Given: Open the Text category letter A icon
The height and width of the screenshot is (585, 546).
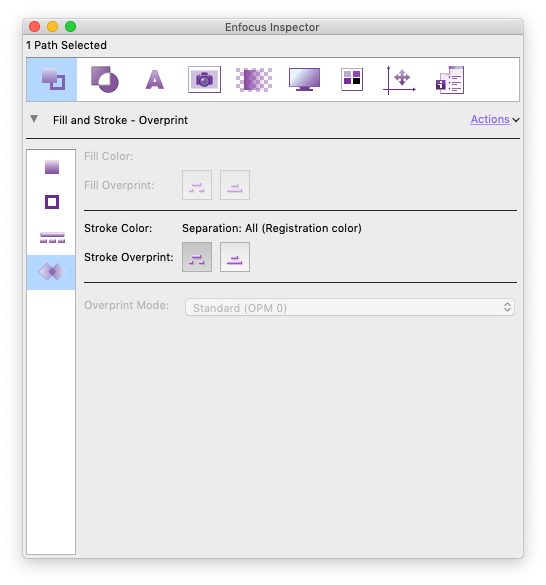Looking at the screenshot, I should [155, 79].
